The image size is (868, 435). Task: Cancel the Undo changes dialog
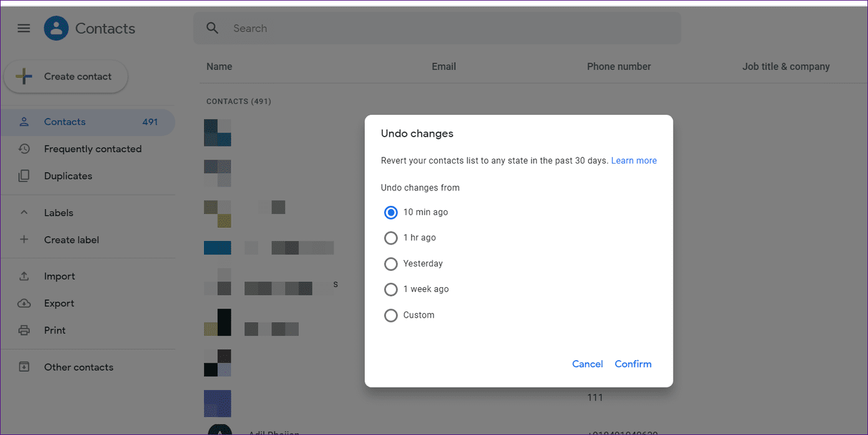[587, 364]
